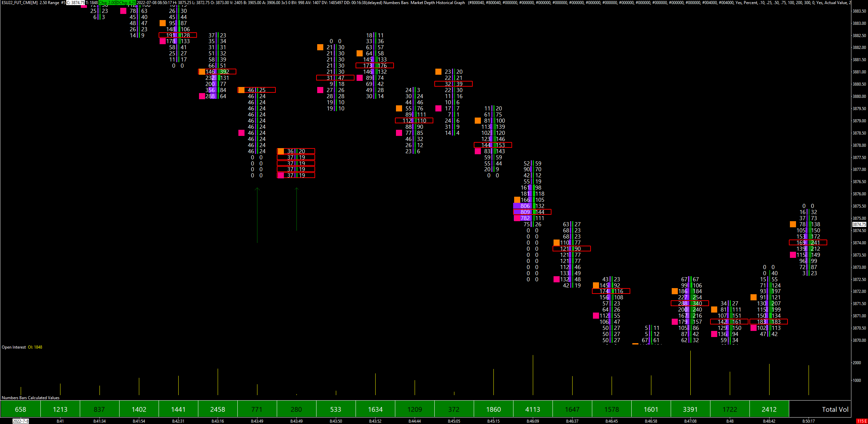Click pink marker beside the 179/157 row
Viewport: 868px width, 424px height.
(674, 322)
